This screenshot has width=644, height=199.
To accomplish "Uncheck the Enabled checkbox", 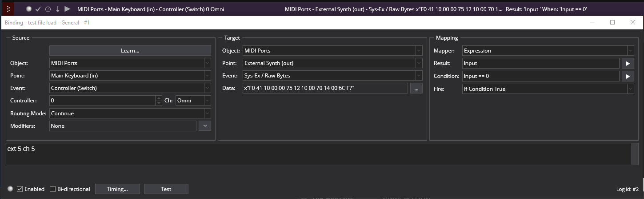I will [20, 189].
